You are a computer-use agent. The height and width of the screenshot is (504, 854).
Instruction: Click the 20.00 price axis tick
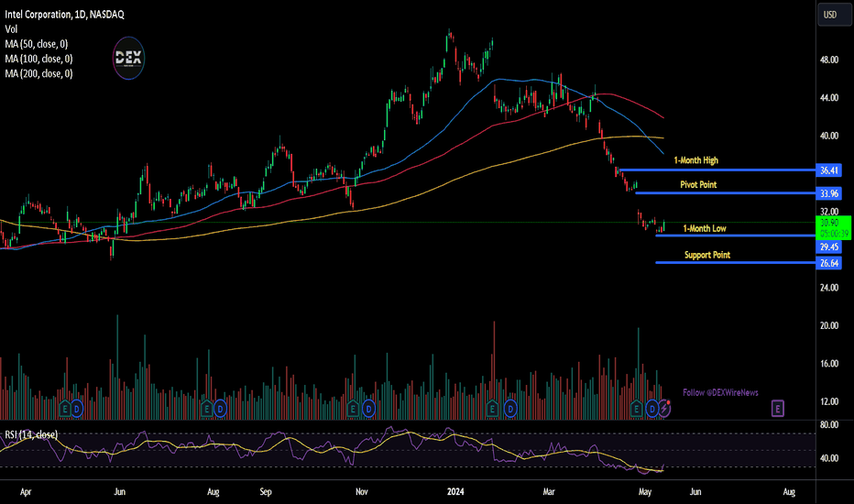(829, 326)
